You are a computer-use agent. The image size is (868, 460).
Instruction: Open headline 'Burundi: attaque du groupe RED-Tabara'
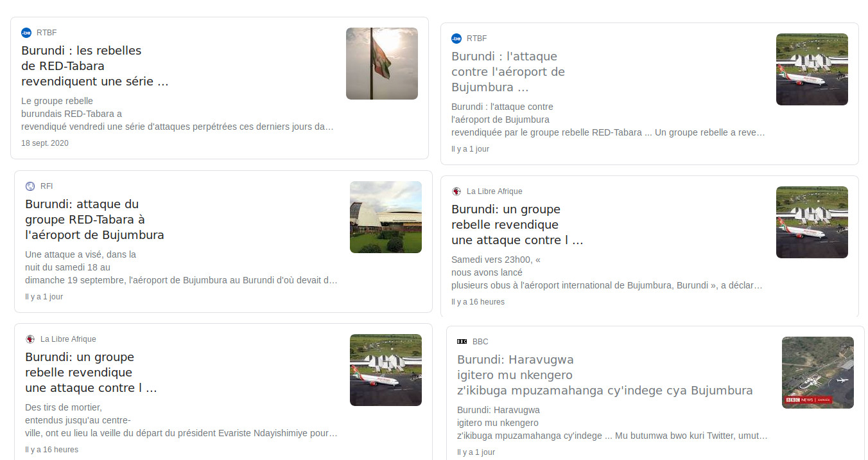coord(94,220)
